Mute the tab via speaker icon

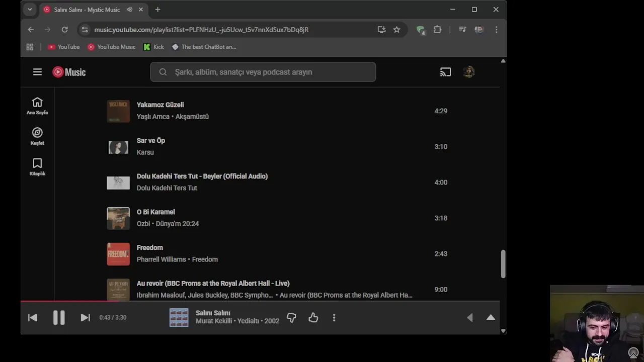coord(129,10)
